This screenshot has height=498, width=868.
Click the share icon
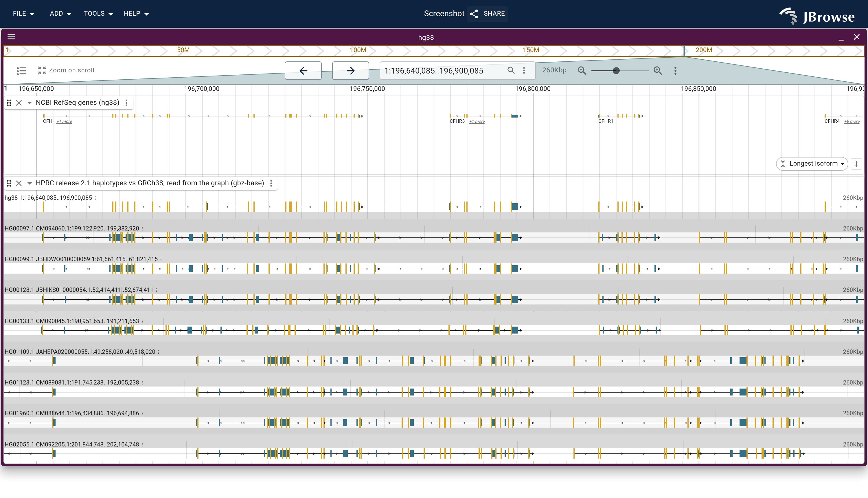click(474, 14)
